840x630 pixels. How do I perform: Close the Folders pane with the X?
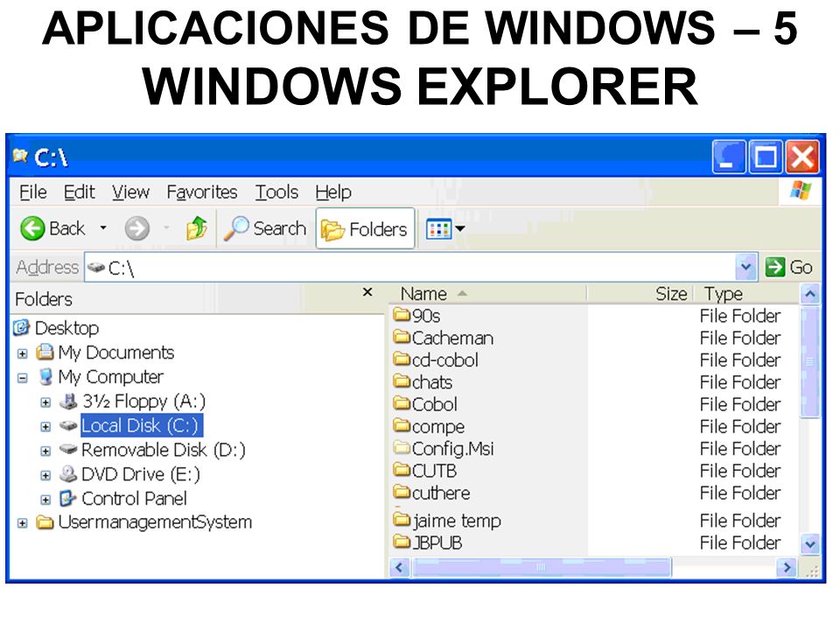tap(367, 292)
